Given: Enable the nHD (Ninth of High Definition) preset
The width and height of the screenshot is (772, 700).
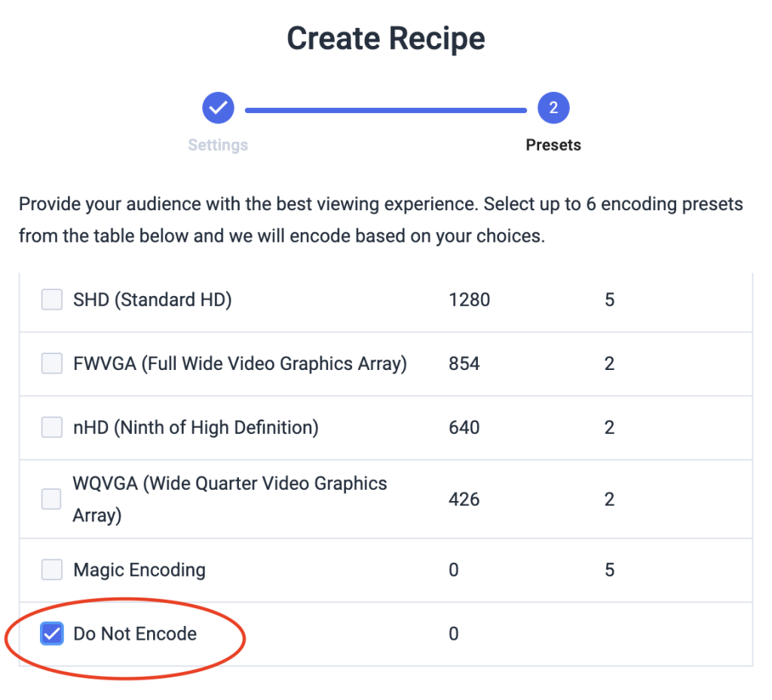Looking at the screenshot, I should (x=51, y=427).
